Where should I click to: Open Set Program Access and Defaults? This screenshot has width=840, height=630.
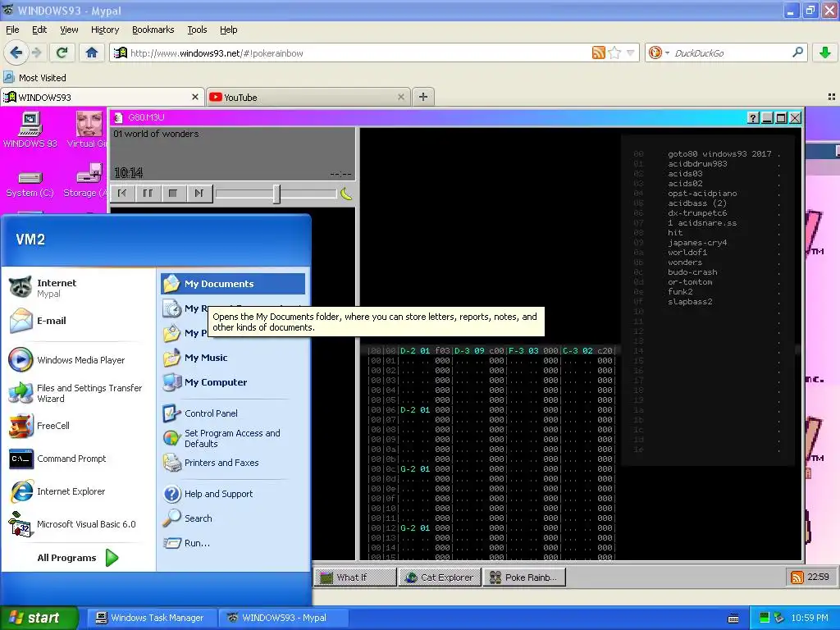click(233, 438)
